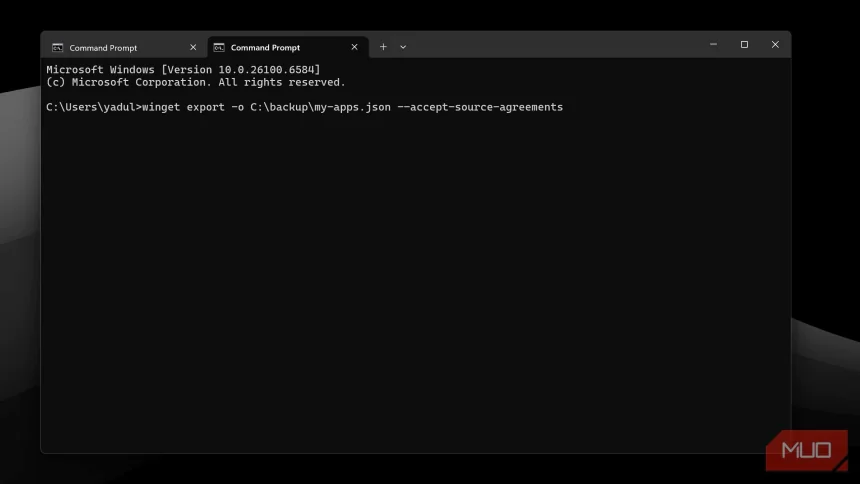Close the first Command Prompt tab

tap(193, 47)
